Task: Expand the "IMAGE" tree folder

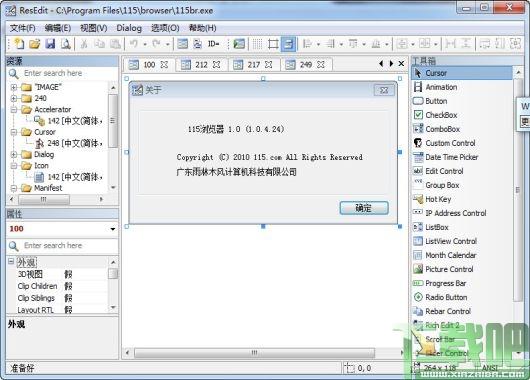Action: pos(14,87)
